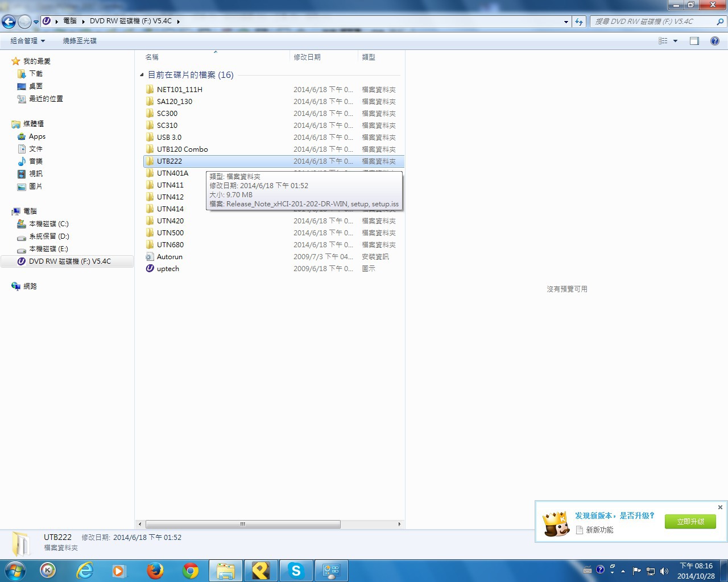Image resolution: width=728 pixels, height=582 pixels.
Task: Click the 立即升级 upgrade button
Action: coord(690,521)
